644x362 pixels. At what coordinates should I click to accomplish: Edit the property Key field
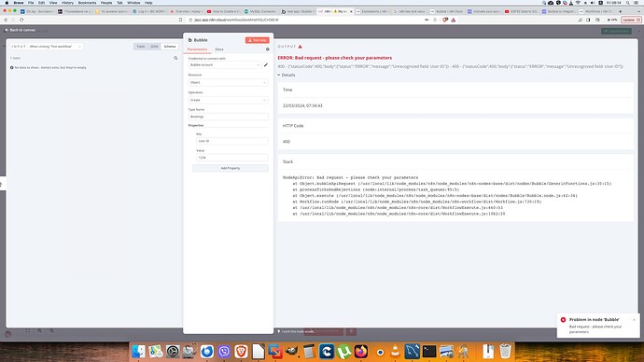(232, 141)
